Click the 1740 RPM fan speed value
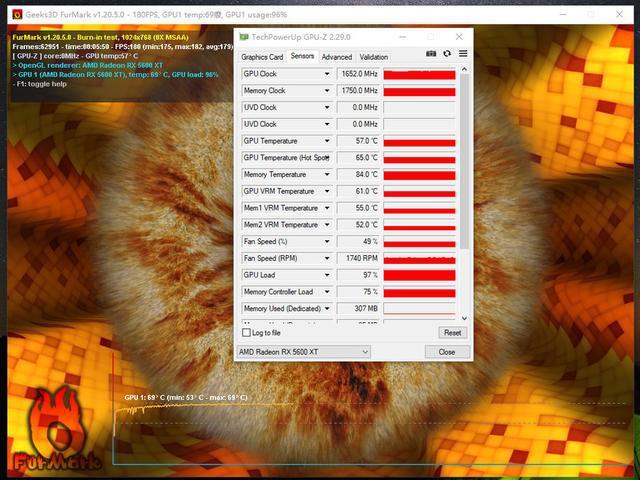640x480 pixels. 358,258
